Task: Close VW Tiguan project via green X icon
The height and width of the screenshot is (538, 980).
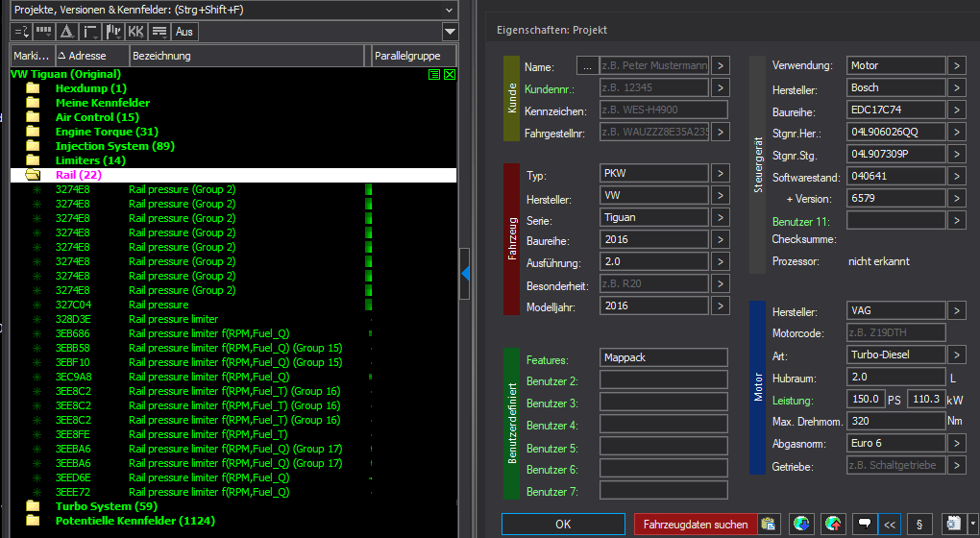Action: coord(449,75)
